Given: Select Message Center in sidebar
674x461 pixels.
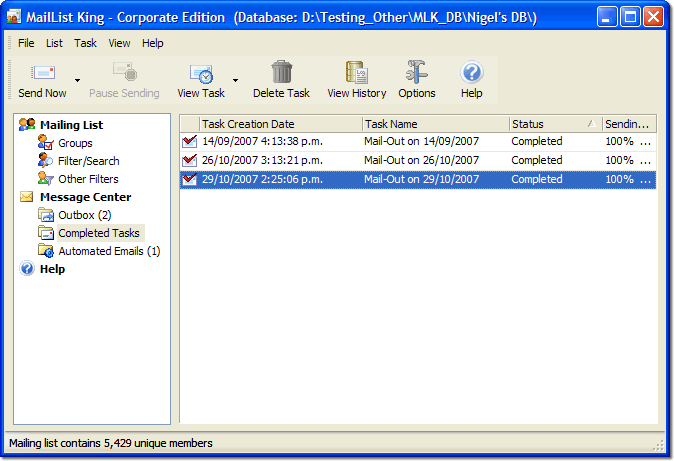Looking at the screenshot, I should [x=86, y=197].
